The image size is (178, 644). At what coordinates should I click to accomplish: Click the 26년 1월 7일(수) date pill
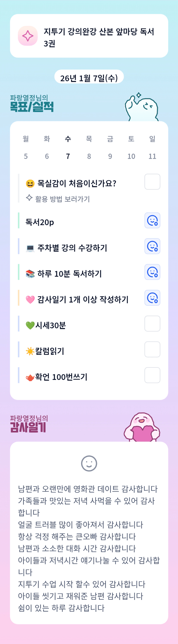[89, 78]
